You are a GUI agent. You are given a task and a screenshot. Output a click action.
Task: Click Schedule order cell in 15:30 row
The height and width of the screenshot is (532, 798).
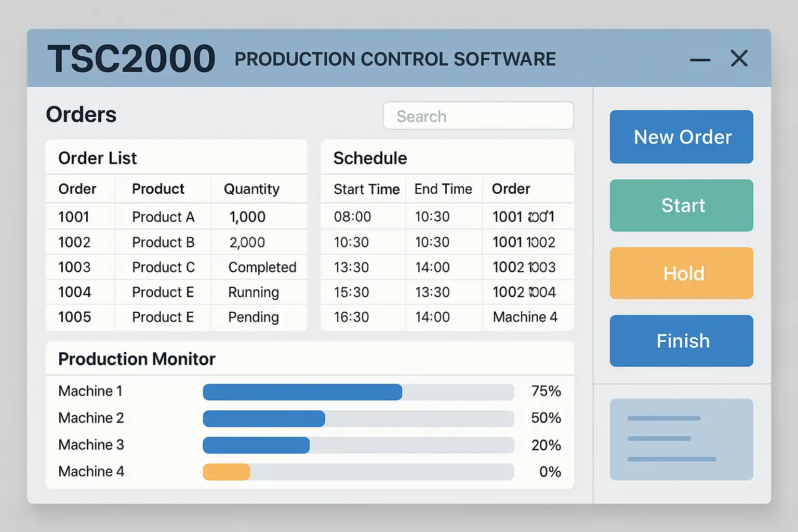(524, 292)
